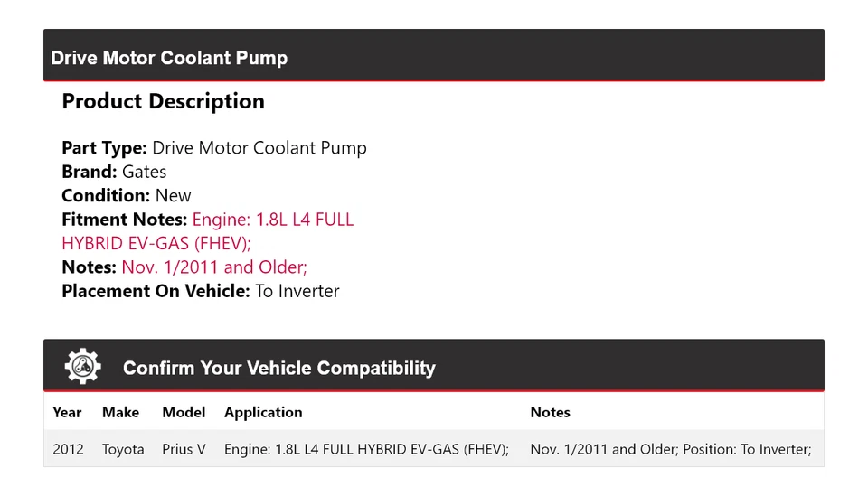
Task: Select the Application column header
Action: tap(263, 412)
